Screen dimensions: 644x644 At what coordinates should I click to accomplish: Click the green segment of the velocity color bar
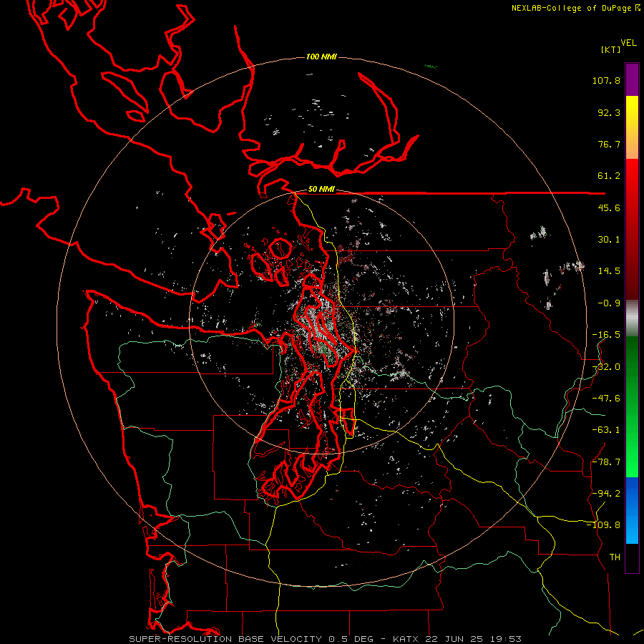point(632,406)
